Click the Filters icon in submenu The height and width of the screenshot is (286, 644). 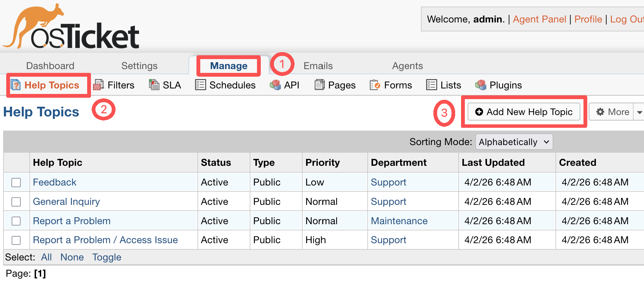99,85
